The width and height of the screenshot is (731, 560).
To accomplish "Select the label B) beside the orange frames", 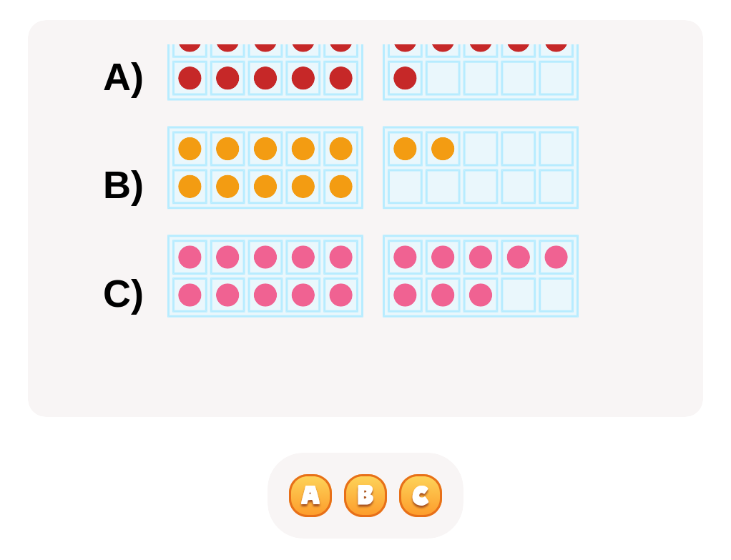I will coord(123,186).
